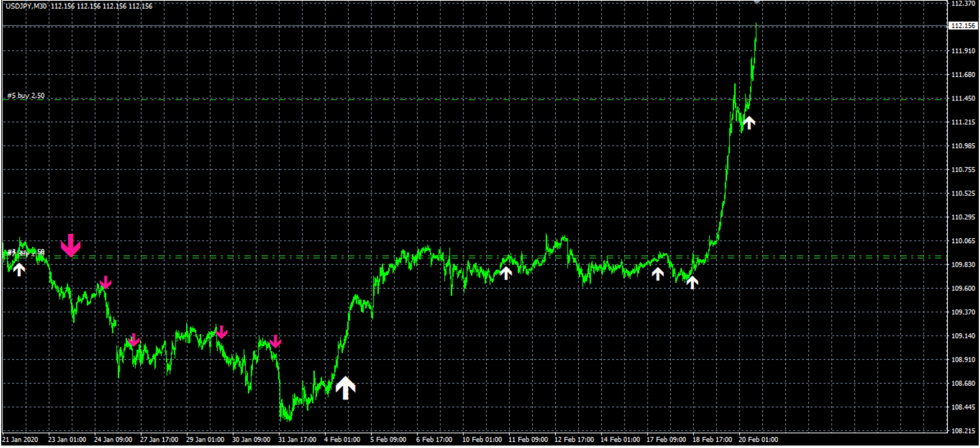Click the 111.680 price scale label
The height and width of the screenshot is (448, 980).
click(x=963, y=74)
